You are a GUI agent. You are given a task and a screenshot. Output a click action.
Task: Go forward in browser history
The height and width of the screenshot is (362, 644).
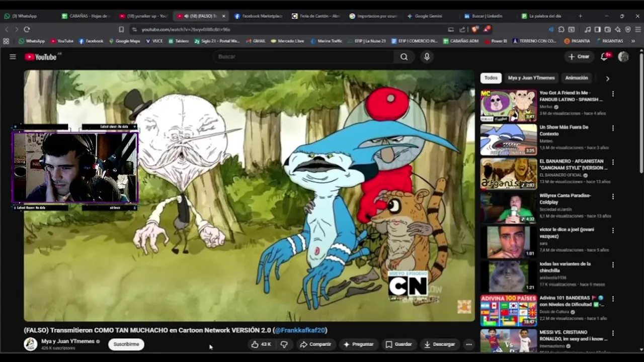pos(16,30)
